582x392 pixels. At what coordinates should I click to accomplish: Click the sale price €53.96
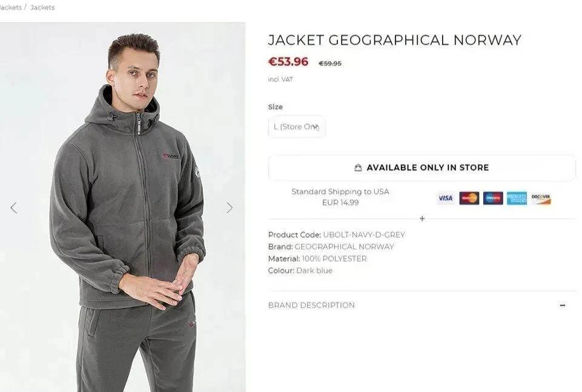pyautogui.click(x=288, y=62)
